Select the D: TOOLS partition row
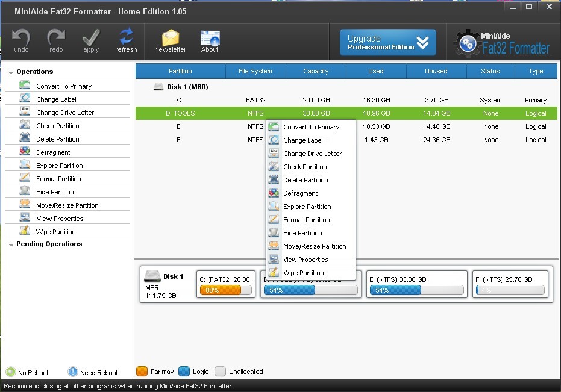 (x=346, y=113)
